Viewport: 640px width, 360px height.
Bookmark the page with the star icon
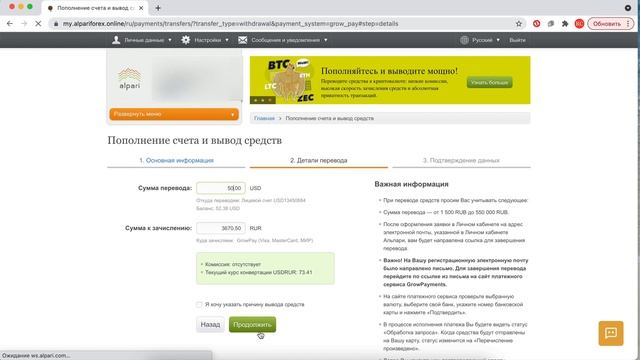(519, 24)
